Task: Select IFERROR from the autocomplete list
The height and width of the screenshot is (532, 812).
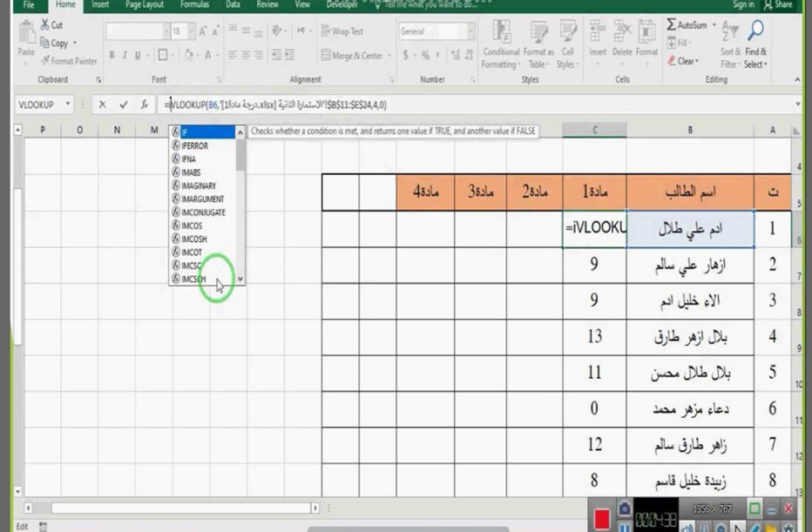Action: (x=194, y=146)
